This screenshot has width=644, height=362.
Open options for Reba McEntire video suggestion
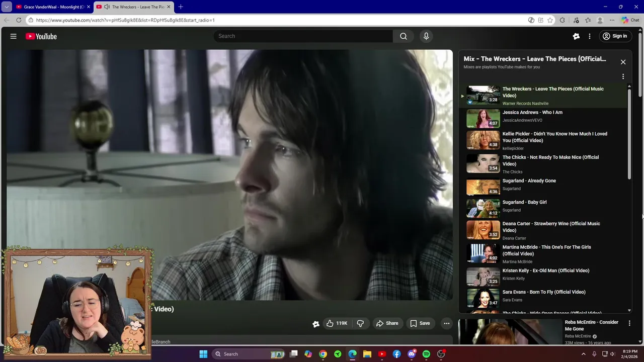pyautogui.click(x=629, y=323)
